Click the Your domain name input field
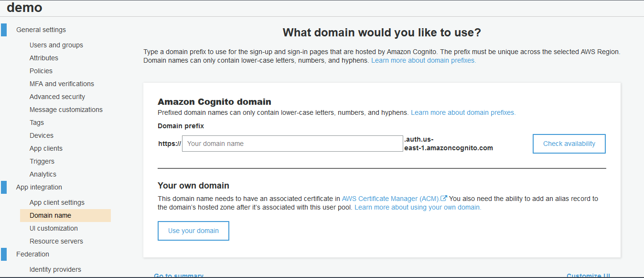644x278 pixels. (291, 144)
